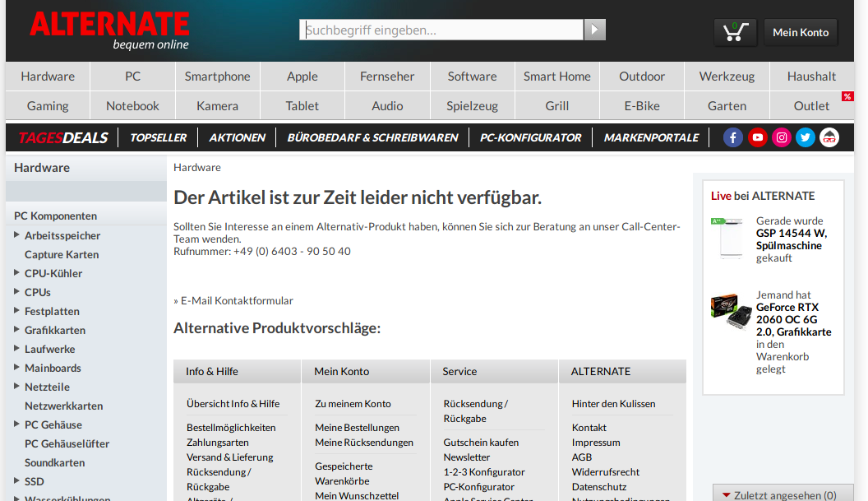Expand the Netzteile sidebar entry
The height and width of the screenshot is (501, 868).
15,387
